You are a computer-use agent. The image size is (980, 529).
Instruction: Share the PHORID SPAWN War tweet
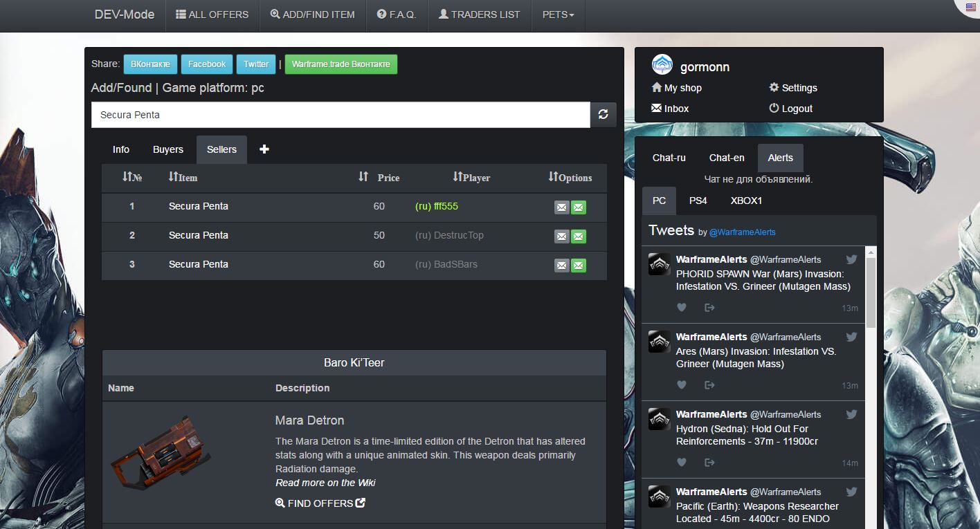click(709, 308)
